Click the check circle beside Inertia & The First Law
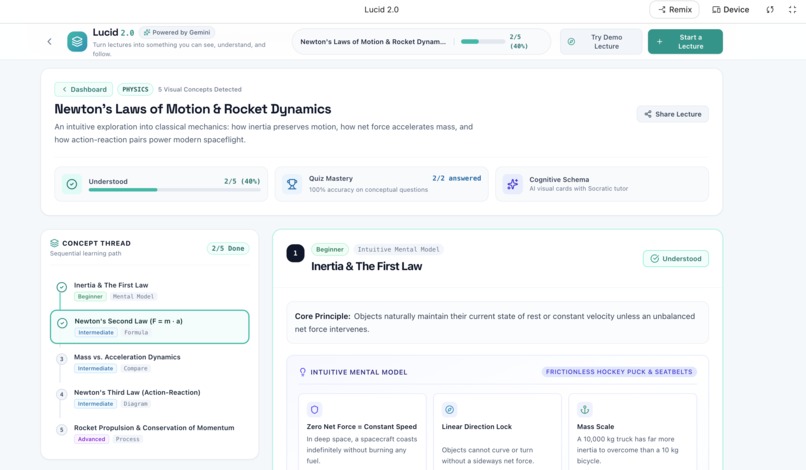 tap(62, 287)
